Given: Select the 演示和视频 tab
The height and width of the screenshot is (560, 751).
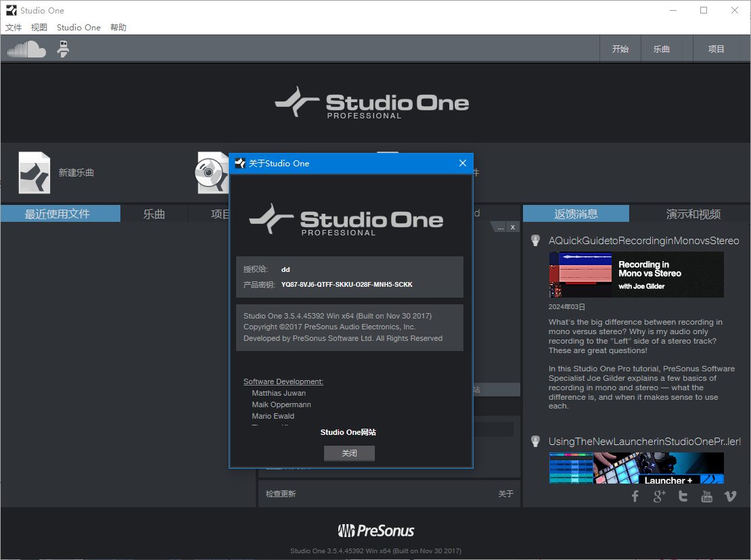Looking at the screenshot, I should tap(693, 214).
